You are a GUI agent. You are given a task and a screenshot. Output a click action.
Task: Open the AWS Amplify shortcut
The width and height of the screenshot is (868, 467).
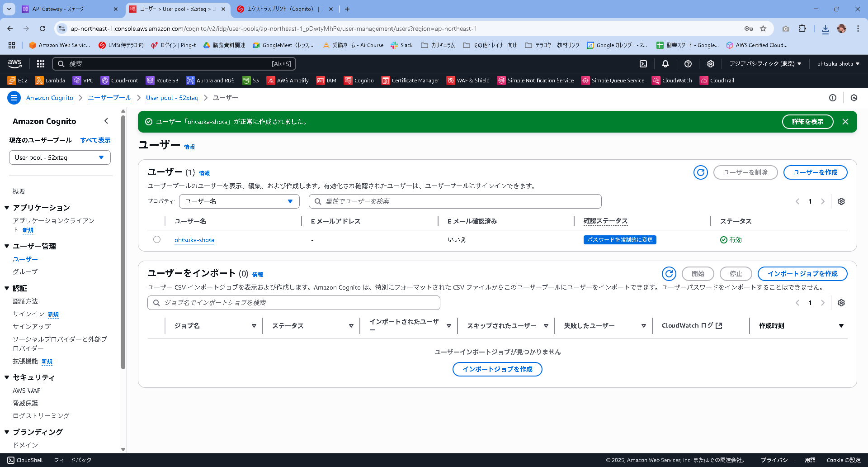pos(287,81)
